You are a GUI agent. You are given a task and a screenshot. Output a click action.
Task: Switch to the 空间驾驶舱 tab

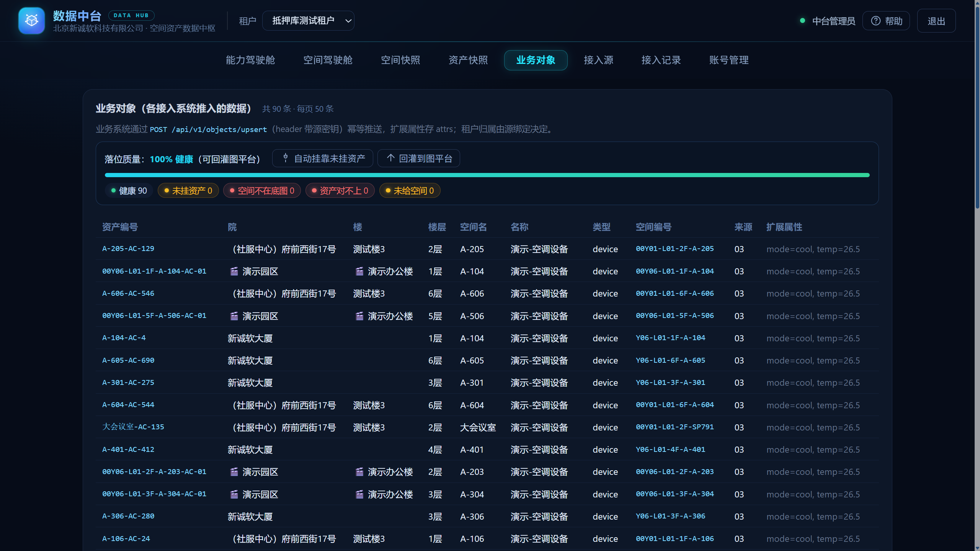(x=328, y=60)
